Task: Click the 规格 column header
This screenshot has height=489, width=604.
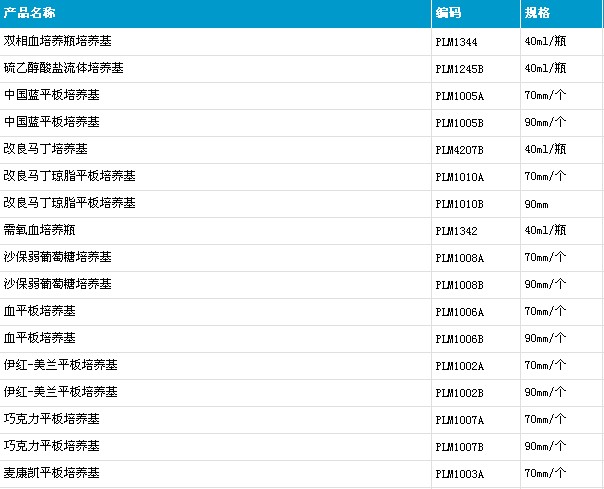Action: tap(537, 13)
